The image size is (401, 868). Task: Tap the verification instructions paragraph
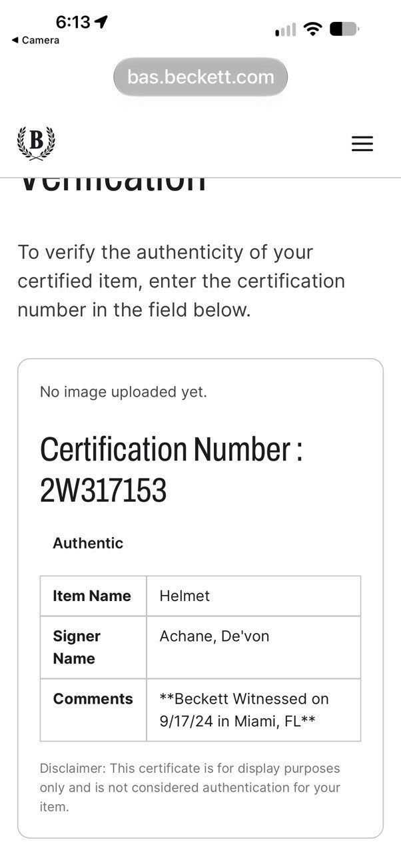tap(181, 281)
